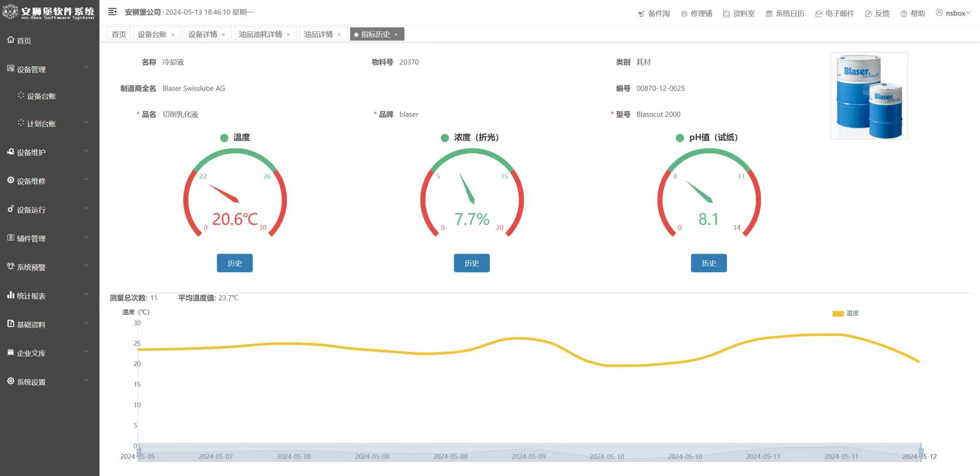Click the Blaser coolant barrel product image
The height and width of the screenshot is (476, 980).
tap(869, 96)
